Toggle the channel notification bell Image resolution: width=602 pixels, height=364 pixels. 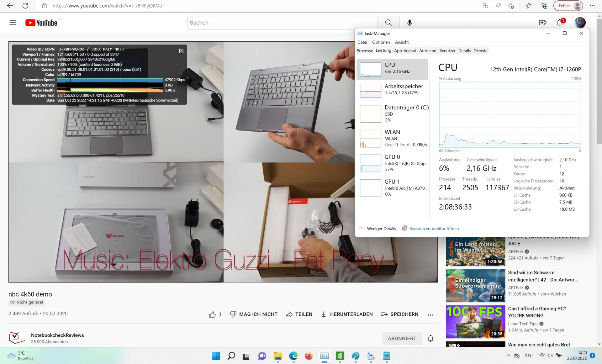[x=430, y=338]
